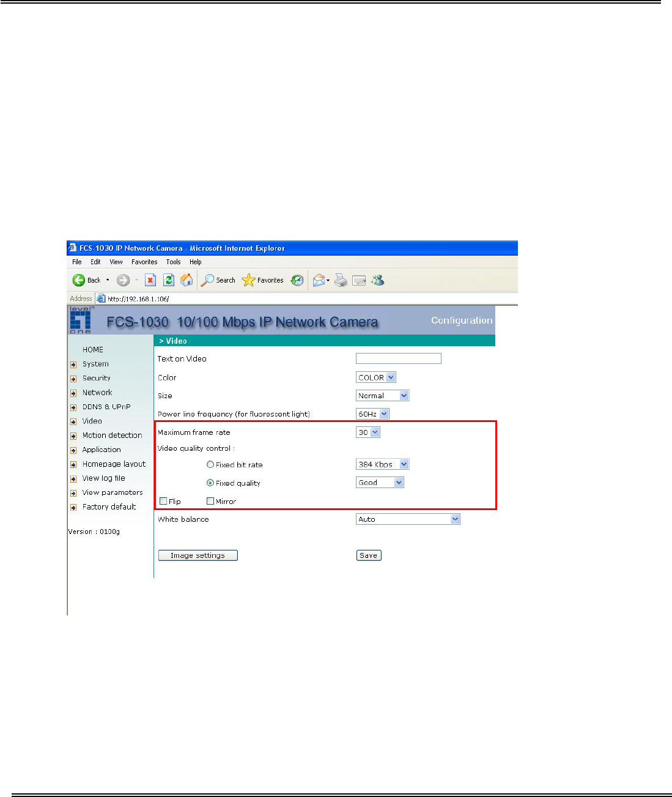Viewport: 672px width, 797px height.
Task: Open the Tools menu
Action: click(174, 262)
